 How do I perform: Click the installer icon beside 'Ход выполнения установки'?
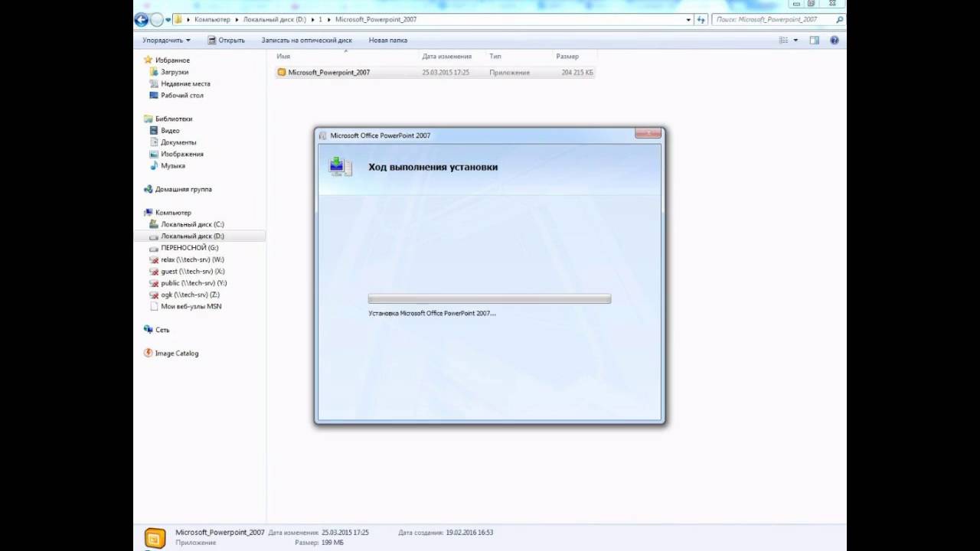pyautogui.click(x=340, y=166)
